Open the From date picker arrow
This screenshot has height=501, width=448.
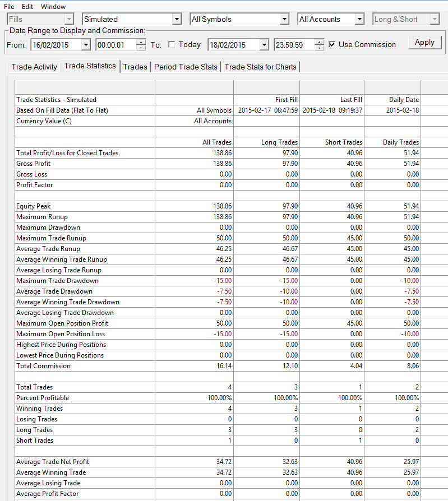(x=86, y=45)
